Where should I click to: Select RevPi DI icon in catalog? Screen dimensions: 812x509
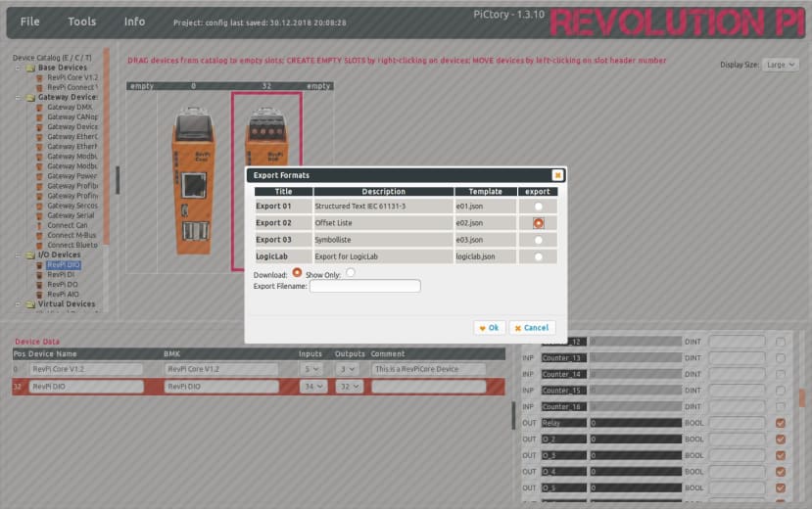click(39, 275)
